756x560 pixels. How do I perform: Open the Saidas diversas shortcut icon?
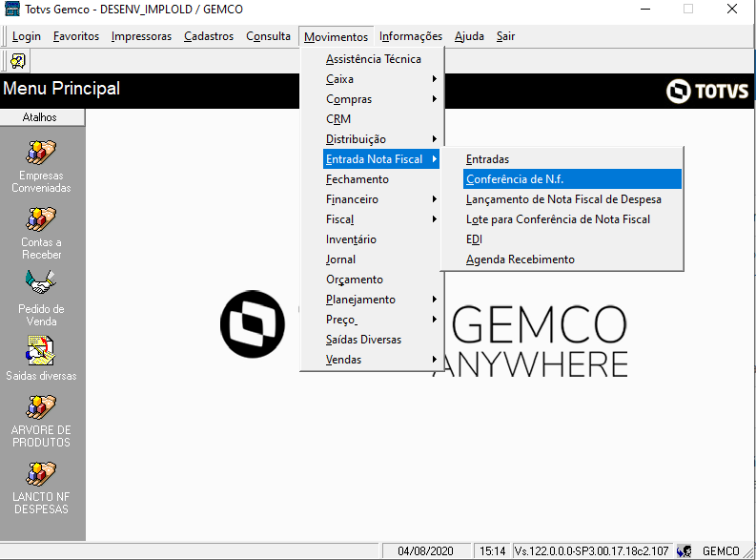[x=41, y=351]
